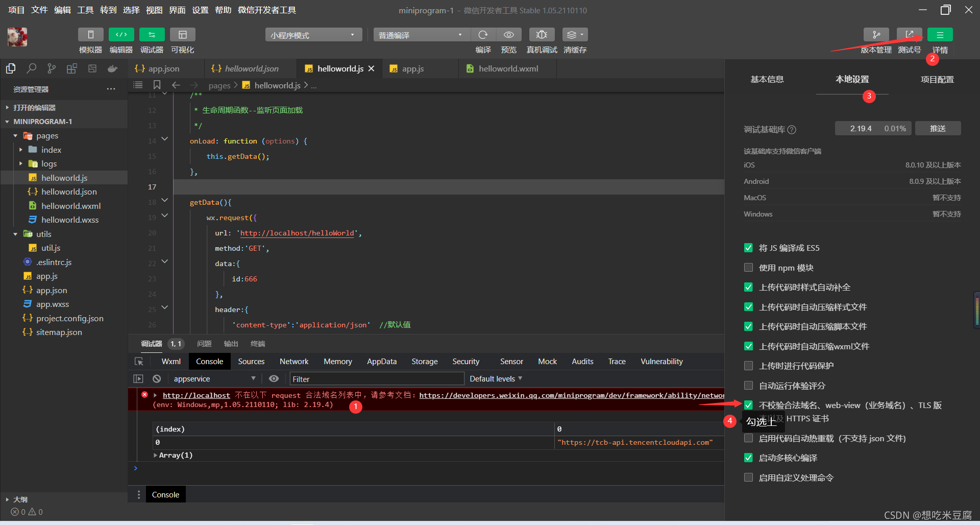Open the appservice context dropdown

pyautogui.click(x=214, y=379)
